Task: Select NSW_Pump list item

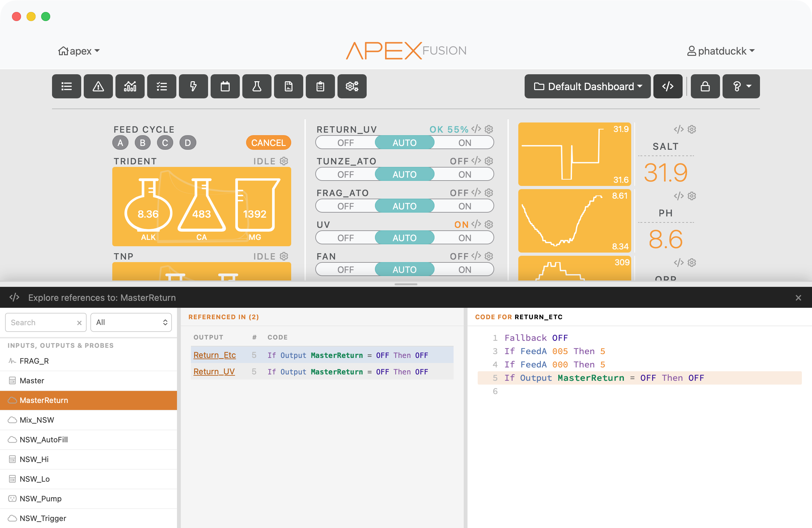Action: [x=88, y=498]
